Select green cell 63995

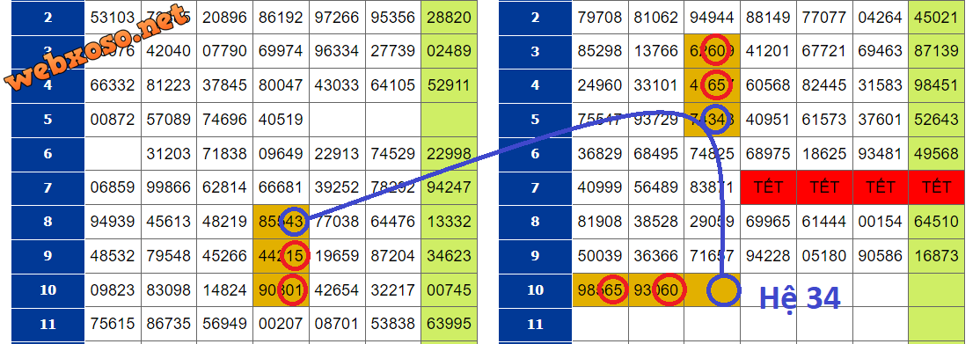pos(449,324)
